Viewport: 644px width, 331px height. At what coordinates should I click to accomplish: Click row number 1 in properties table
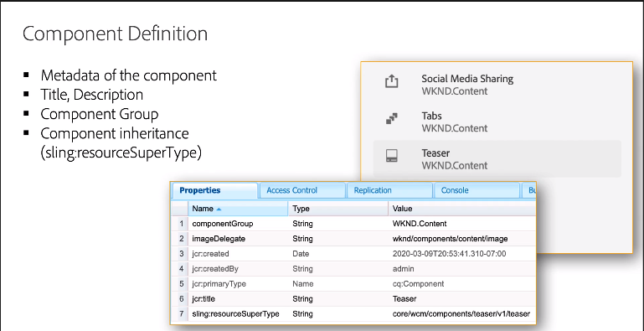point(181,224)
